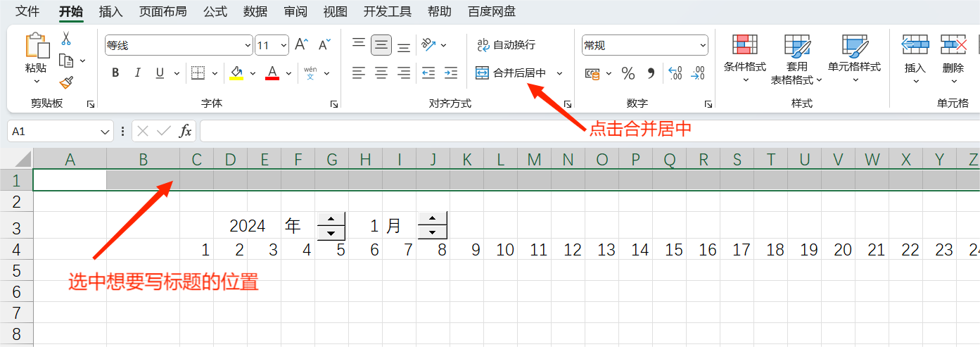Viewport: 980px width, 347px height.
Task: Open the 数字 group dialog launcher
Action: tap(708, 104)
